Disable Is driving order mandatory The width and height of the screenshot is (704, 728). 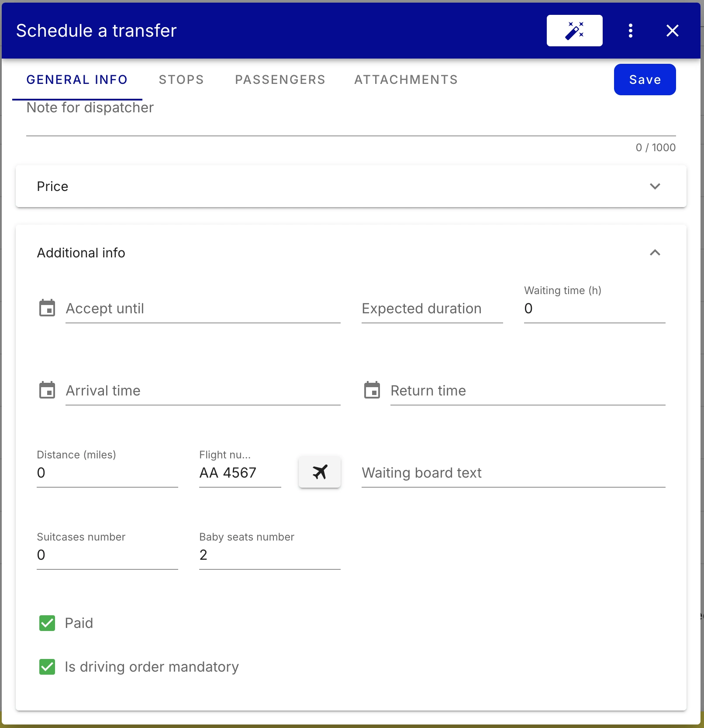coord(47,667)
